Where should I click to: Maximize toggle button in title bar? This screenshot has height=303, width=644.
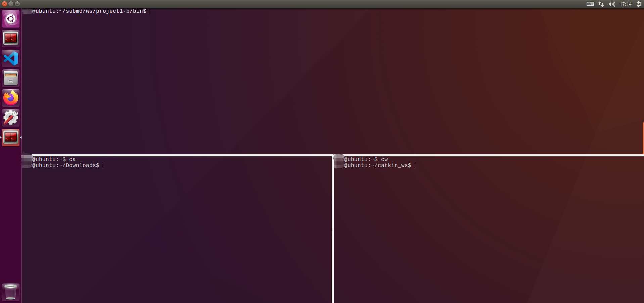17,4
